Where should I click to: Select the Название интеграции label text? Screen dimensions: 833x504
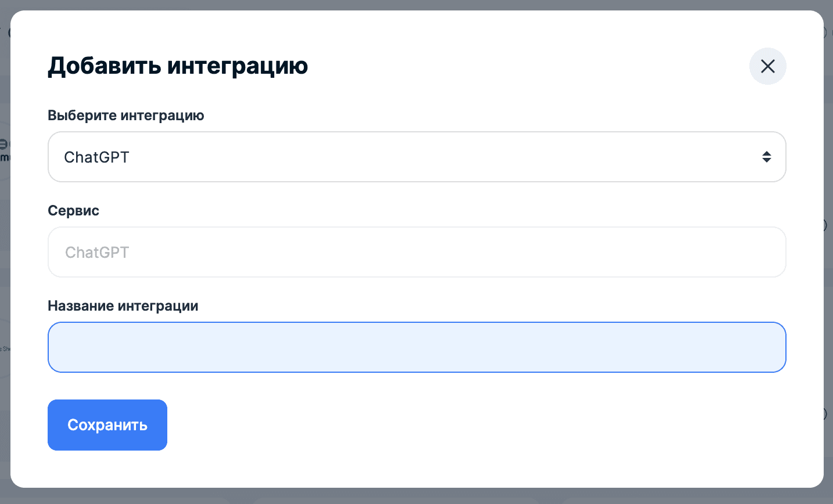tap(123, 305)
